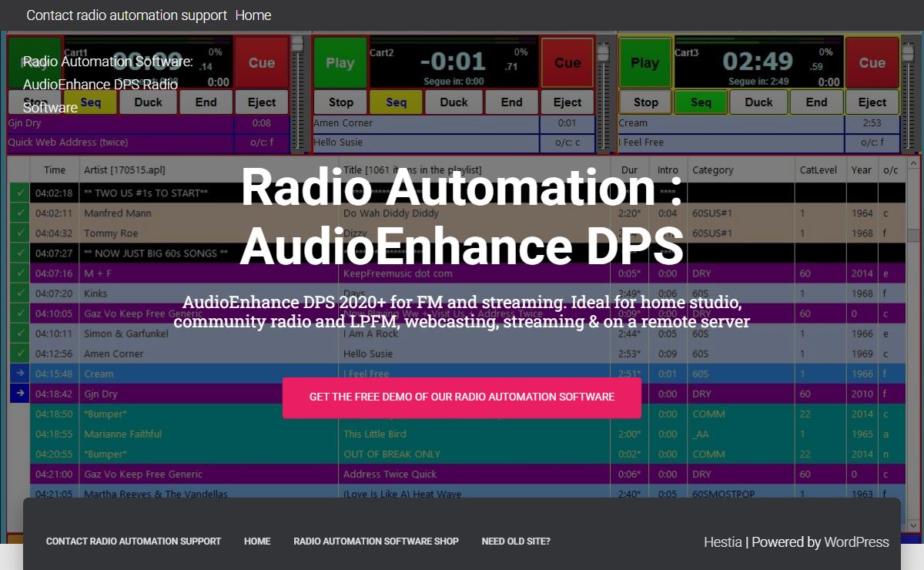Click the Artist [170515.apl] column header

209,170
